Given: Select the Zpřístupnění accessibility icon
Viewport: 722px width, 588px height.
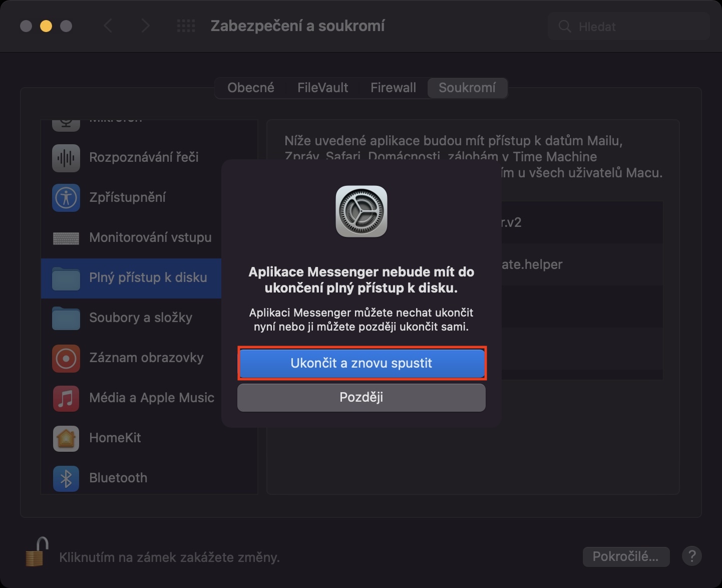Looking at the screenshot, I should pos(66,198).
